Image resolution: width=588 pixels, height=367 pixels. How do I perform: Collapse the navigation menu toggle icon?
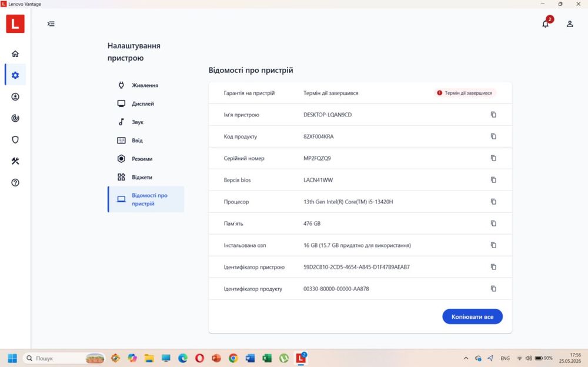[51, 24]
